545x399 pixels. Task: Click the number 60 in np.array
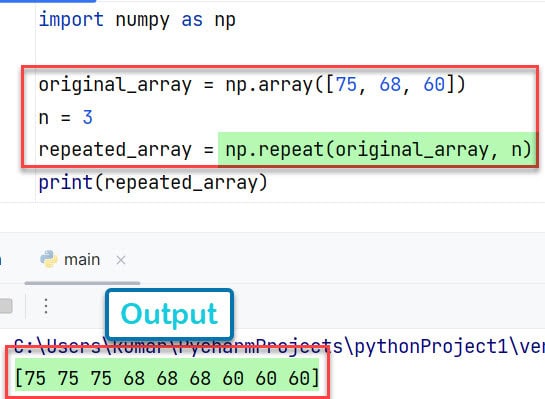click(434, 84)
